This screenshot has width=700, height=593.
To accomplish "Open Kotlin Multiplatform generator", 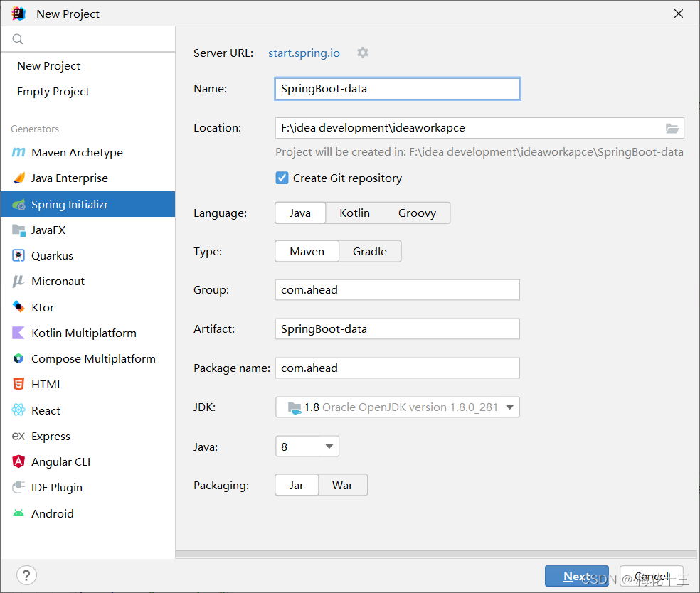I will (88, 333).
